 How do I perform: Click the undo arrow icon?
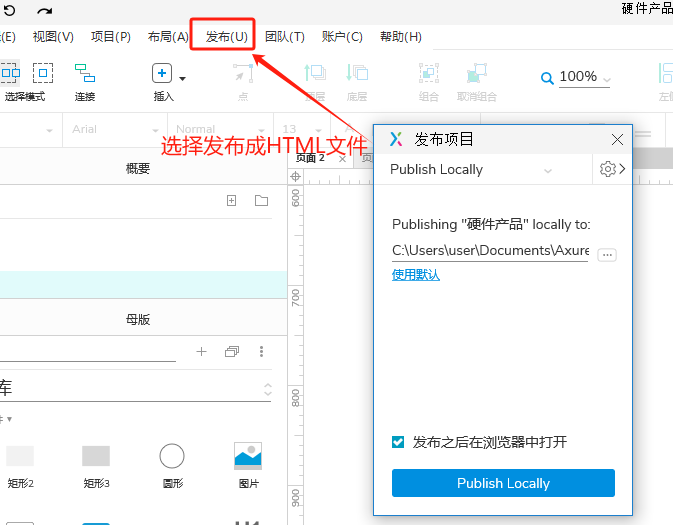(x=9, y=10)
